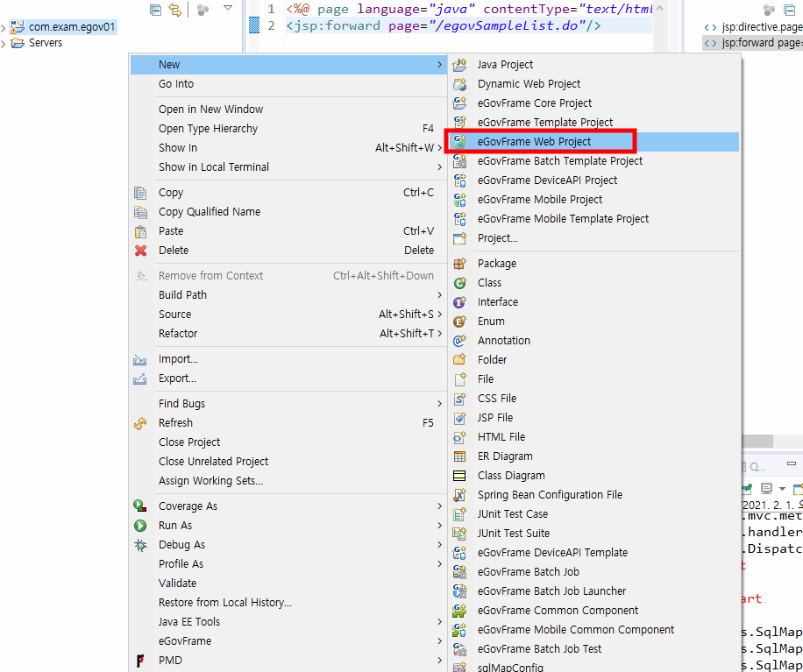This screenshot has width=803, height=672.
Task: Click the CSS File icon
Action: pyautogui.click(x=460, y=398)
